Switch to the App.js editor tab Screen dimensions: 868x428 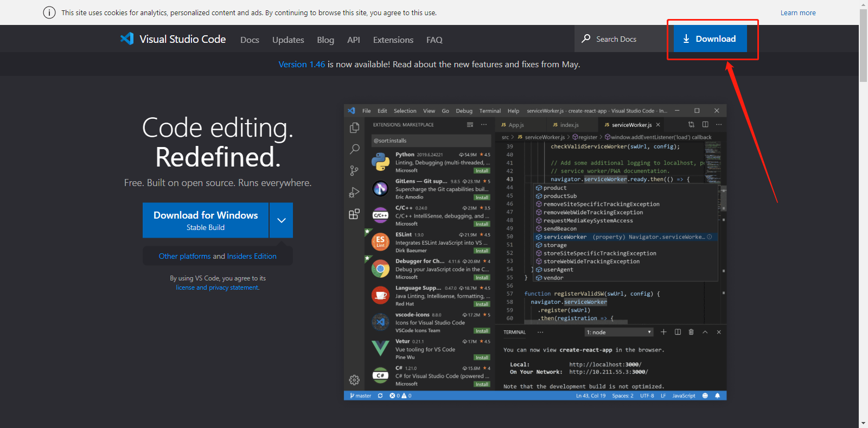pos(513,125)
